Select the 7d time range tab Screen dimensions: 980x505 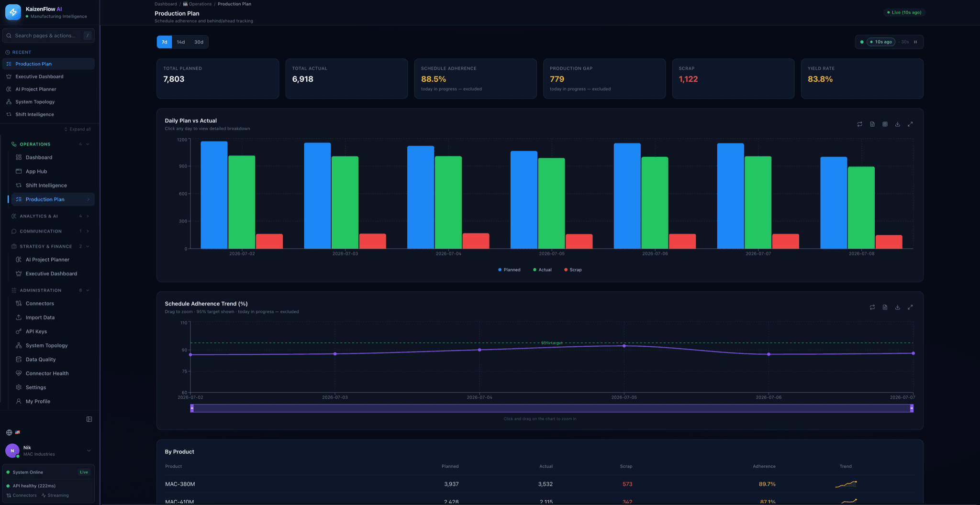point(164,42)
